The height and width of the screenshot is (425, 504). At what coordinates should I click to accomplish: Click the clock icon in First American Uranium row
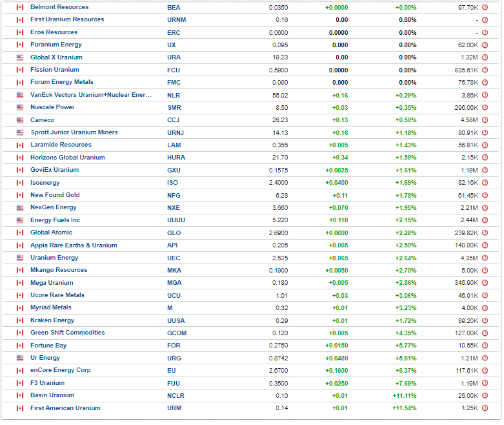485,408
